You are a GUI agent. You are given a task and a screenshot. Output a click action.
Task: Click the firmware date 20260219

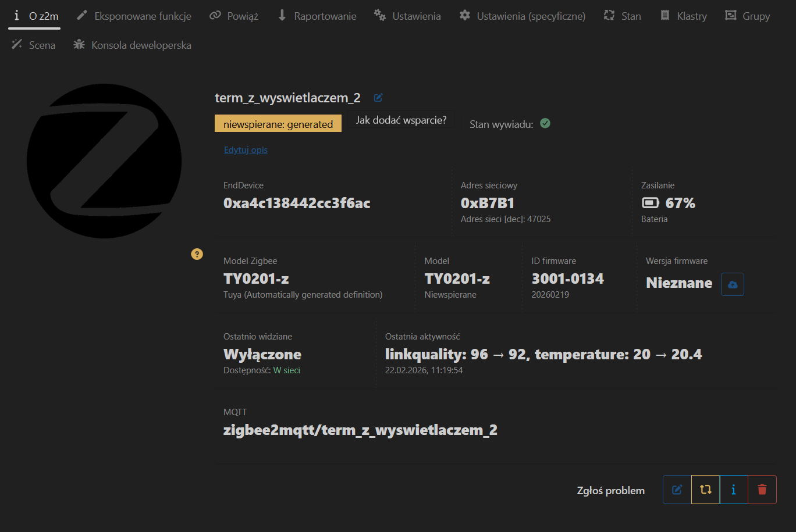[550, 295]
